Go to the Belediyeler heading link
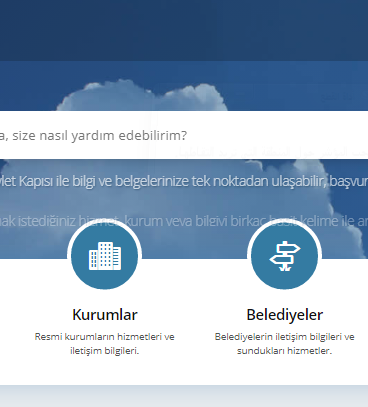 285,314
